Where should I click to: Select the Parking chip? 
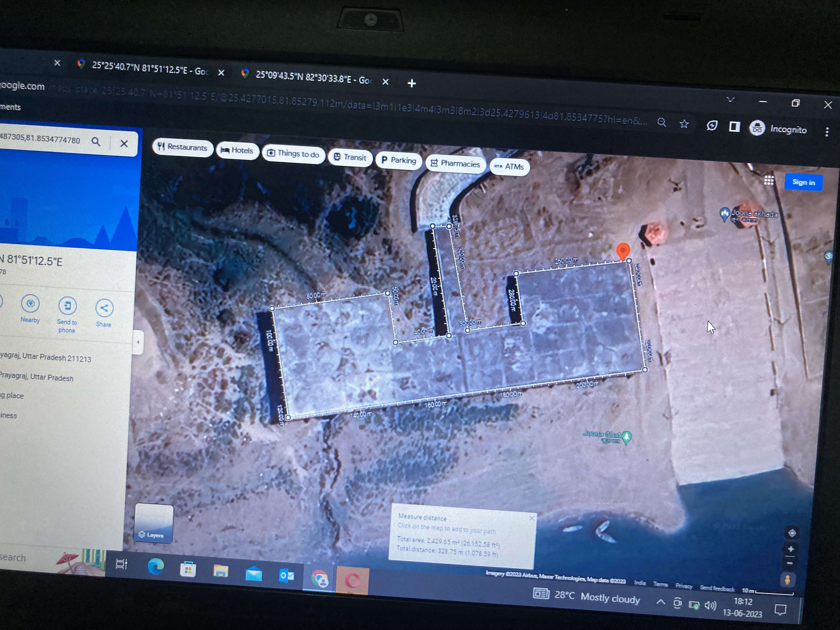399,160
